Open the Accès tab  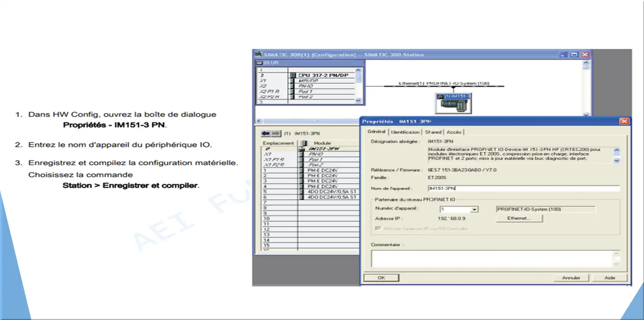[x=454, y=132]
